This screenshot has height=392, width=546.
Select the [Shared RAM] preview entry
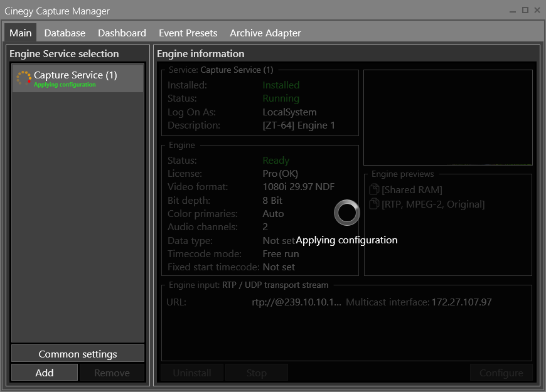[x=412, y=190]
